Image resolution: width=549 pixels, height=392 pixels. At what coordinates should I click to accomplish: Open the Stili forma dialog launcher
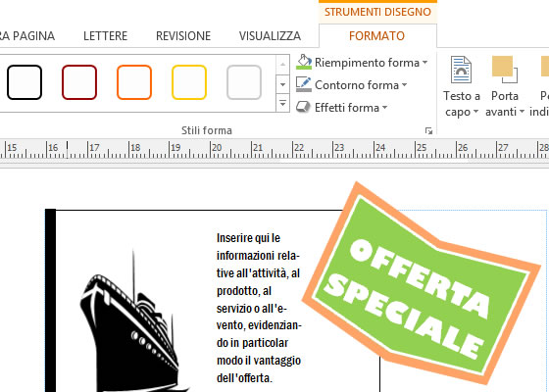(x=428, y=131)
